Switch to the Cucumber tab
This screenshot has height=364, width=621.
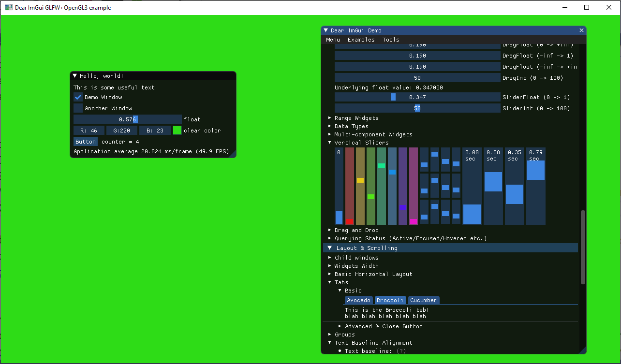(x=424, y=300)
